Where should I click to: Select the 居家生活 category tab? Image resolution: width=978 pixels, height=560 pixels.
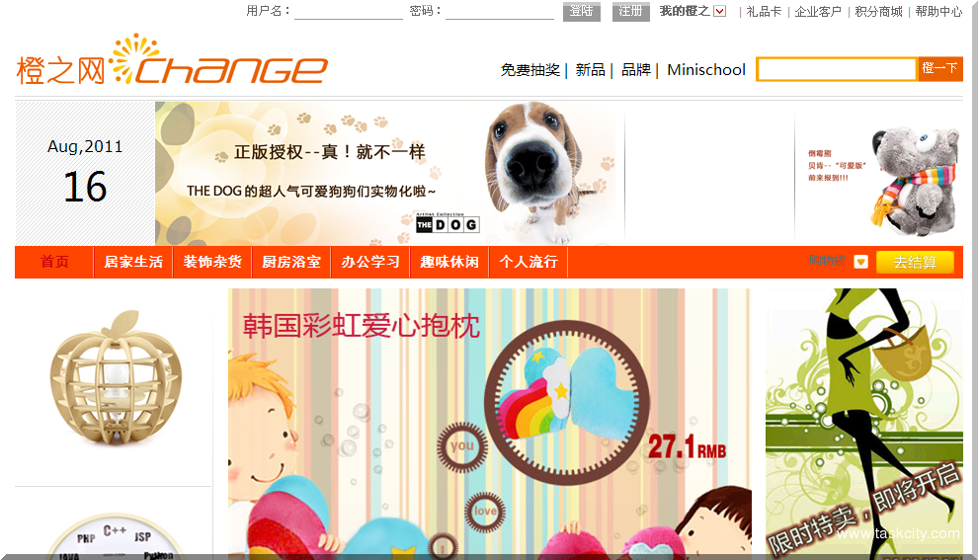pyautogui.click(x=132, y=262)
